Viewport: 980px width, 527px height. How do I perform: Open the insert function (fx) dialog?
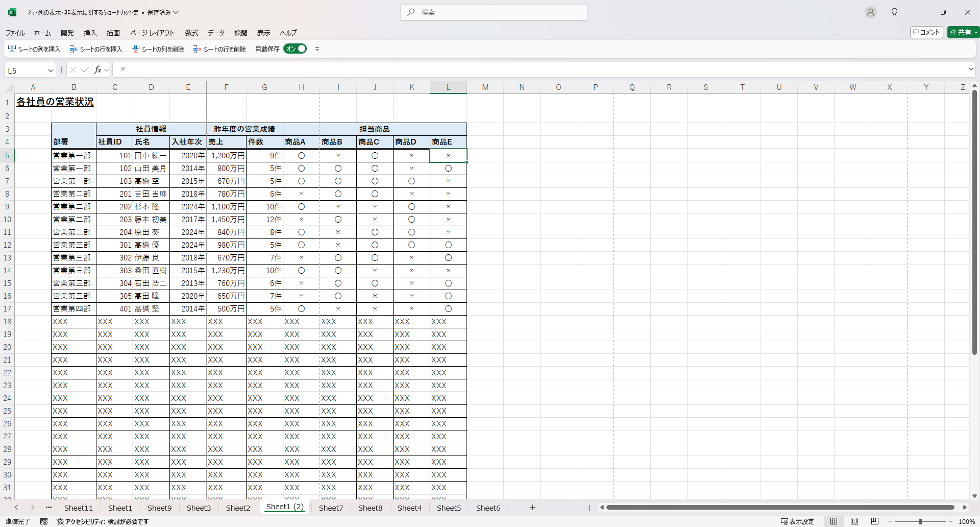tap(97, 70)
